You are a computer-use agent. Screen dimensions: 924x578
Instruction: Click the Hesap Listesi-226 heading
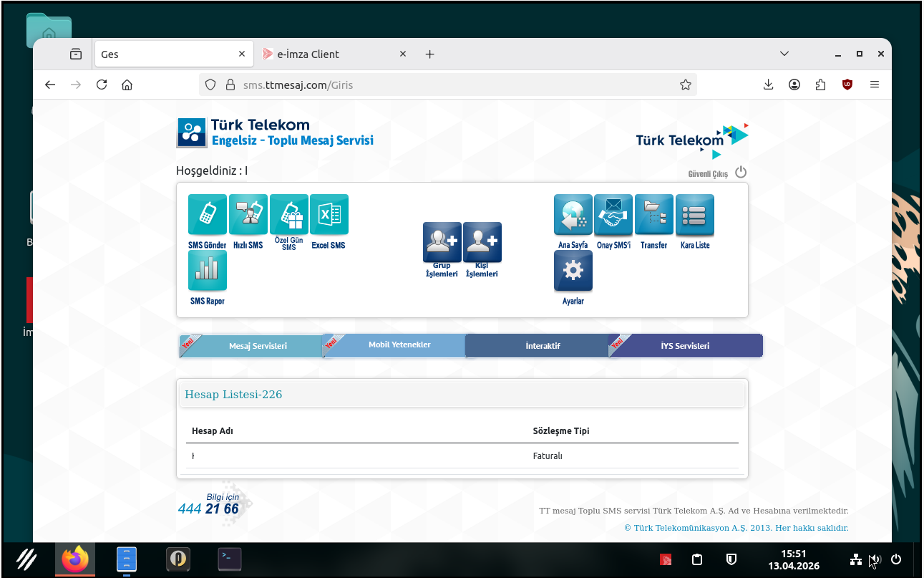[x=233, y=395]
